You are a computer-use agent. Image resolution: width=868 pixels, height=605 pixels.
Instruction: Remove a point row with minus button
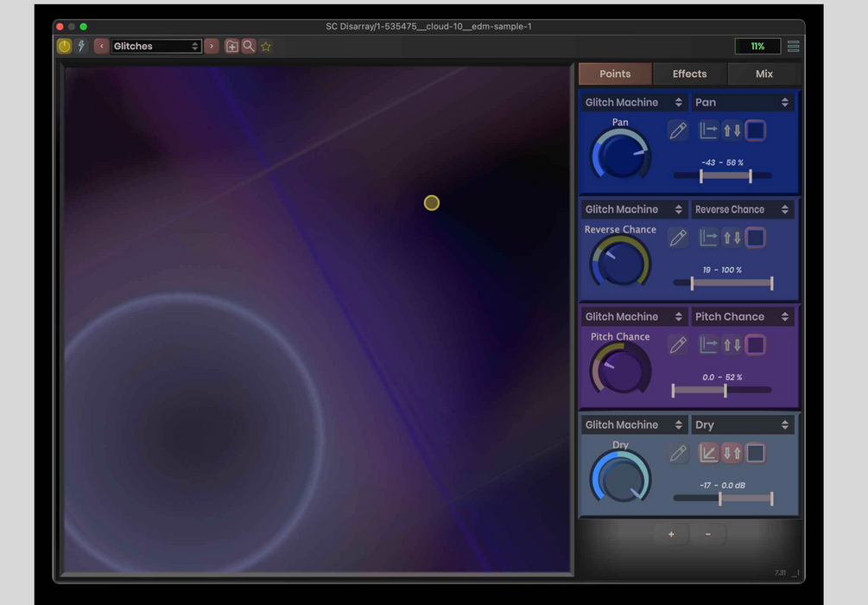(708, 534)
